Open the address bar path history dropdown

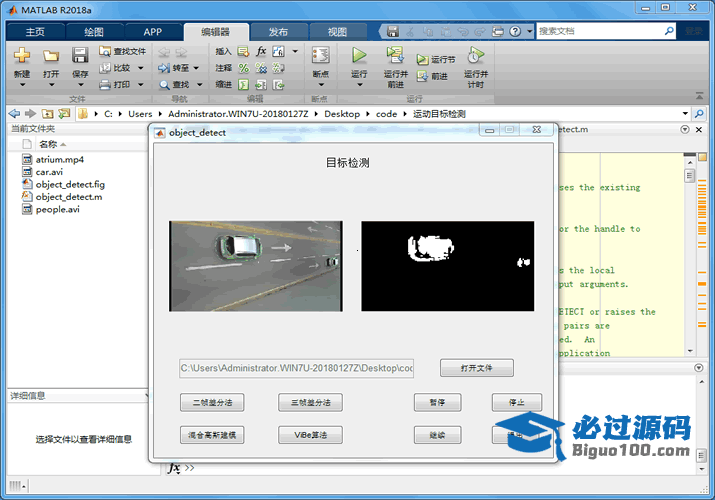click(685, 113)
